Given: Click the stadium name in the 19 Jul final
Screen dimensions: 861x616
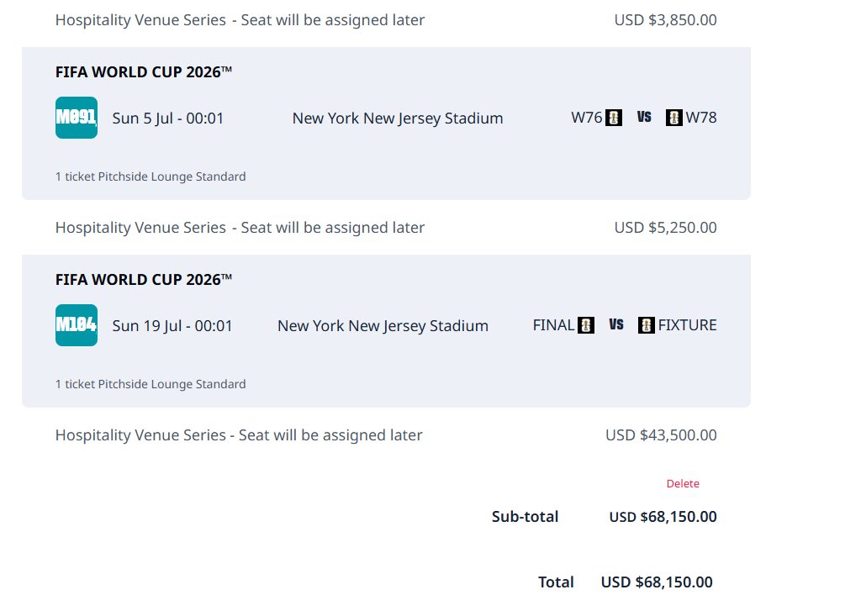Looking at the screenshot, I should 383,326.
